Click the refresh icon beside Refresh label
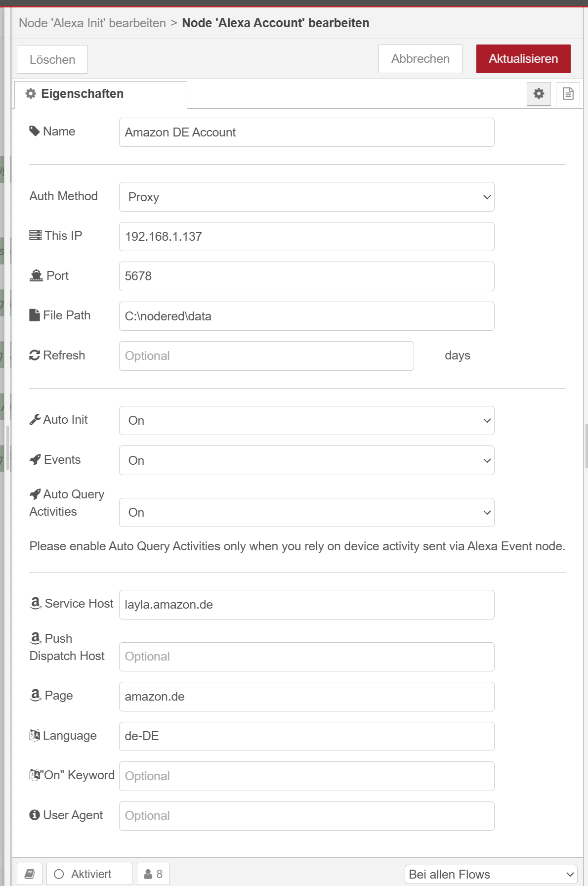The image size is (588, 886). click(35, 355)
